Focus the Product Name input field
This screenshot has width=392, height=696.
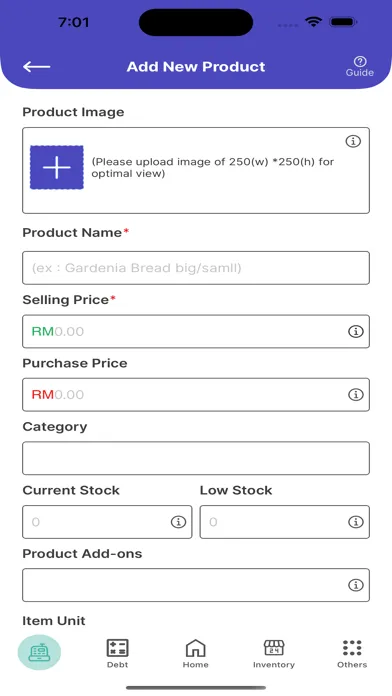pyautogui.click(x=196, y=268)
